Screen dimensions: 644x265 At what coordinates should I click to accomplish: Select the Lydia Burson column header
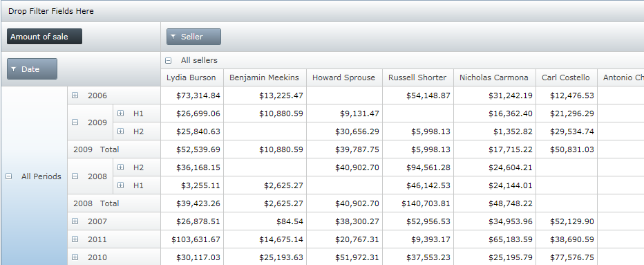tap(192, 77)
